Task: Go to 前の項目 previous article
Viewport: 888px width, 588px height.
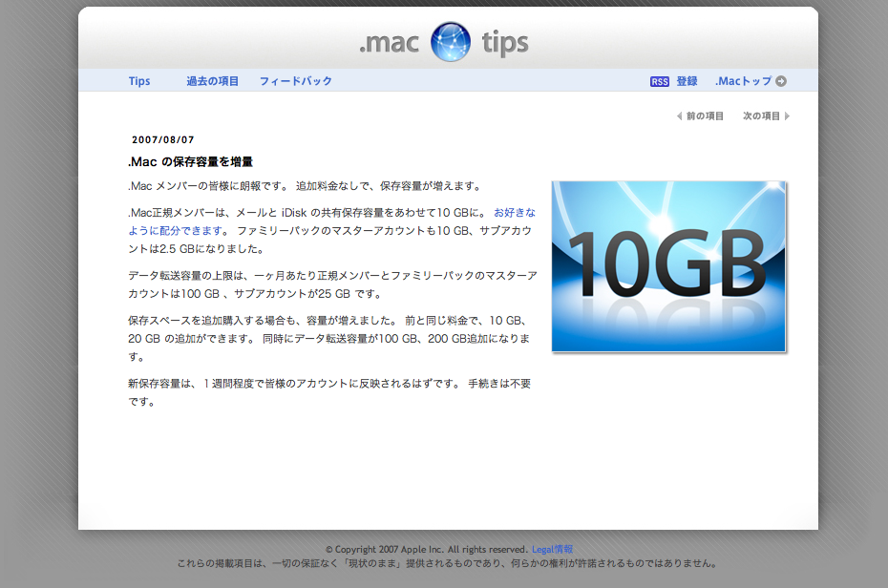Action: (x=705, y=116)
